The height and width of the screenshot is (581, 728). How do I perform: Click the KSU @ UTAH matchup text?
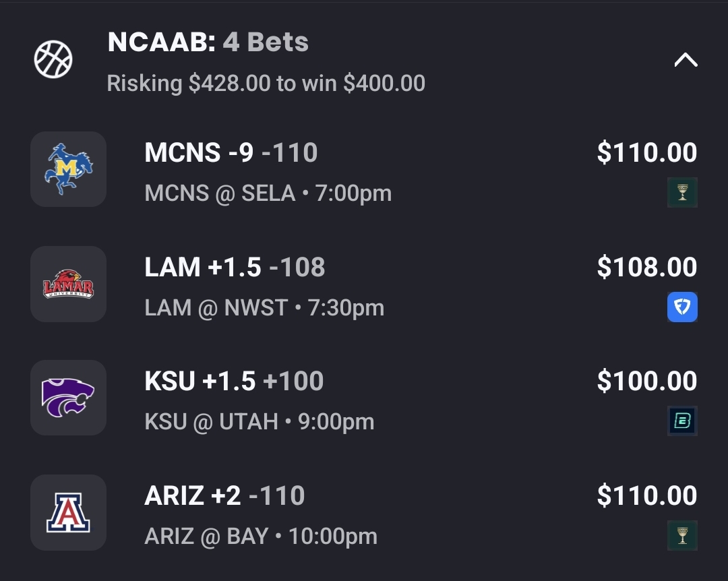click(259, 422)
